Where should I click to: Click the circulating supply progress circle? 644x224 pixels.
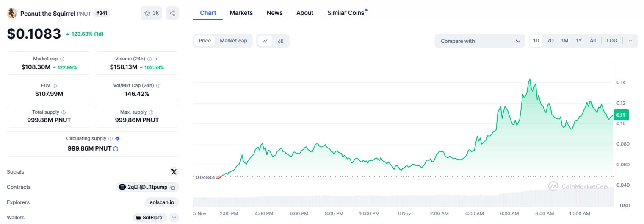(116, 149)
